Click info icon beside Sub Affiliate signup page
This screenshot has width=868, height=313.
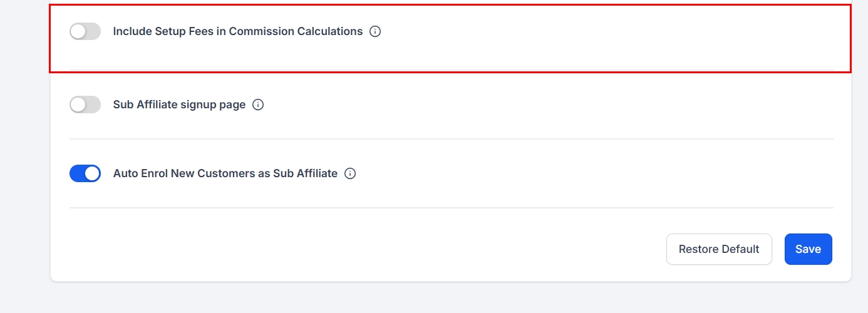tap(258, 105)
